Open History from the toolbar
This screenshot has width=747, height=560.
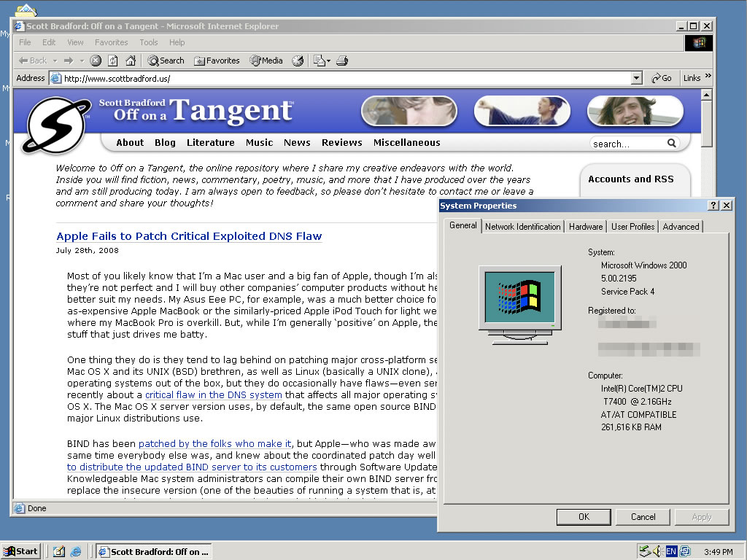[298, 61]
